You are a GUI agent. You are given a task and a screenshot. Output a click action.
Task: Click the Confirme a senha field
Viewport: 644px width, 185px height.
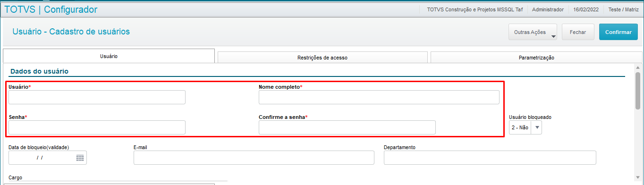pyautogui.click(x=347, y=127)
